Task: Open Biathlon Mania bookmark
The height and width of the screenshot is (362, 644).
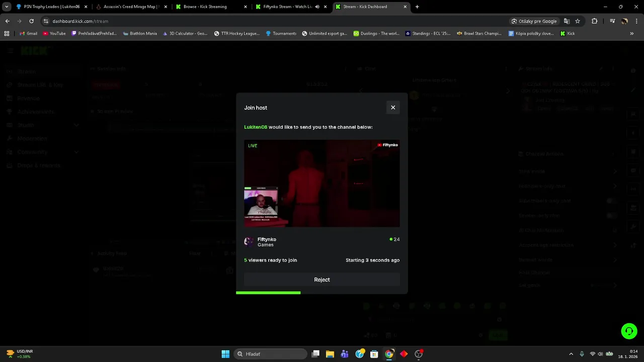Action: point(140,34)
